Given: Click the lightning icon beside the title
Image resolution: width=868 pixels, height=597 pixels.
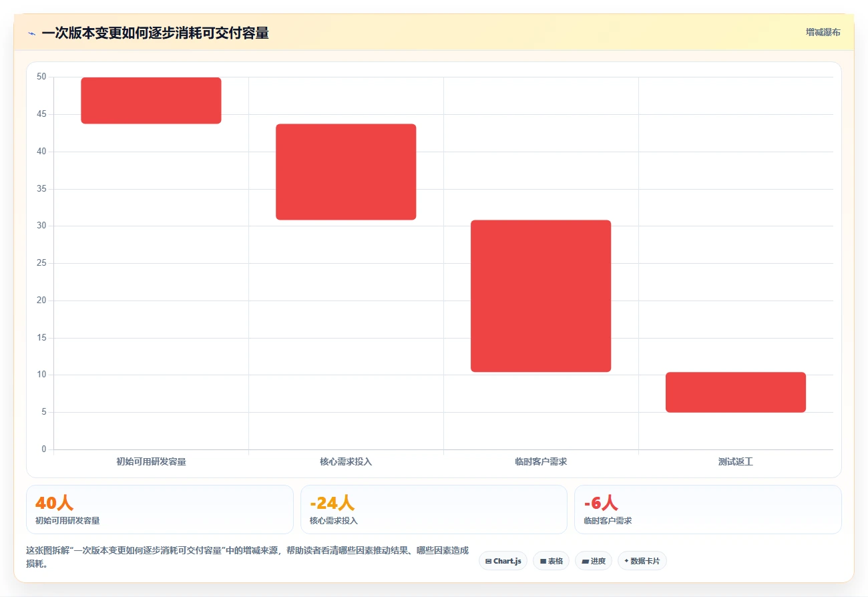Looking at the screenshot, I should (x=31, y=33).
